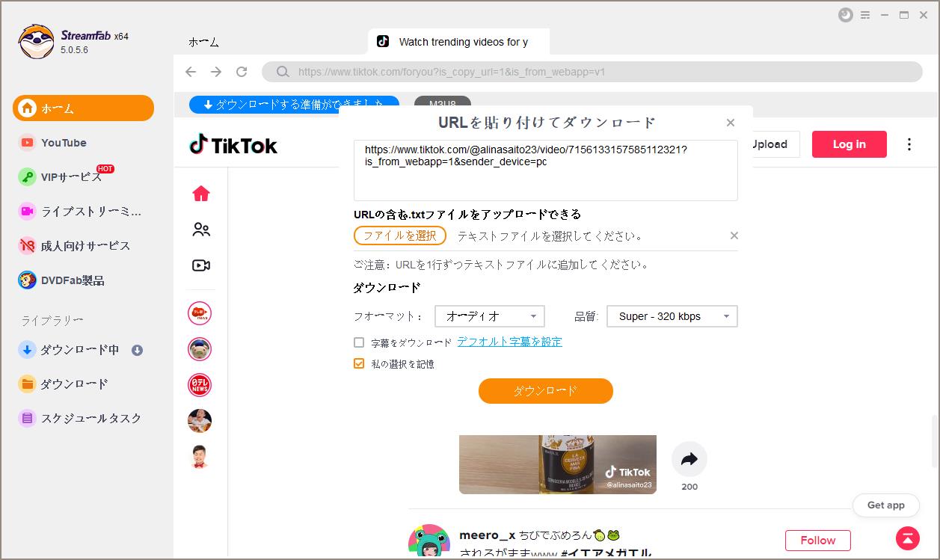The image size is (940, 560).
Task: Click the Log in button
Action: (x=850, y=144)
